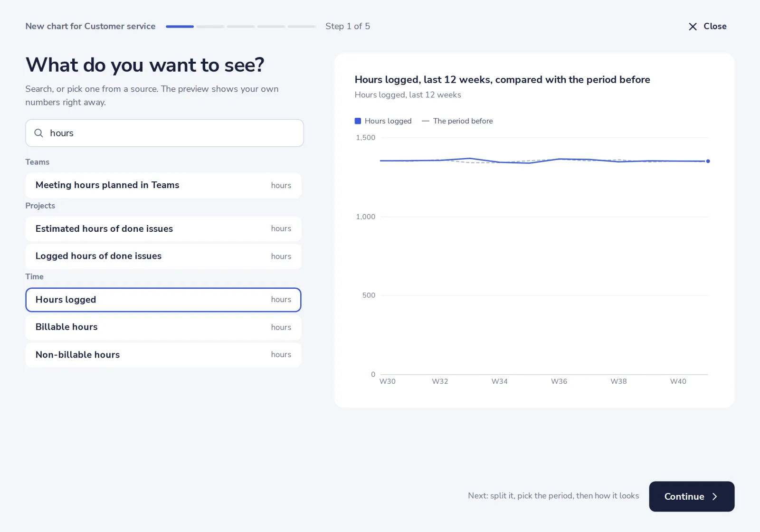Click the X close icon
The height and width of the screenshot is (532, 760).
693,27
